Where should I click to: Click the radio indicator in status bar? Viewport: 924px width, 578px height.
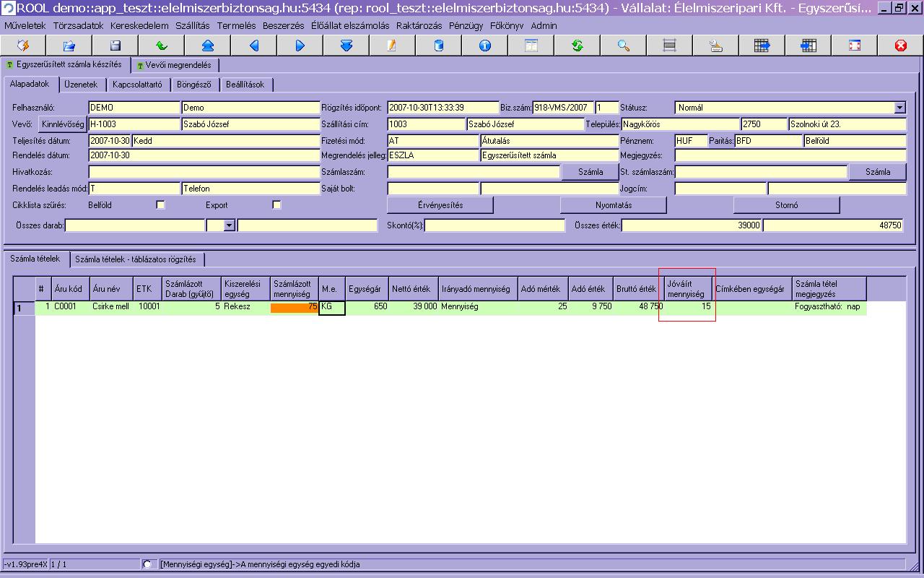(148, 564)
